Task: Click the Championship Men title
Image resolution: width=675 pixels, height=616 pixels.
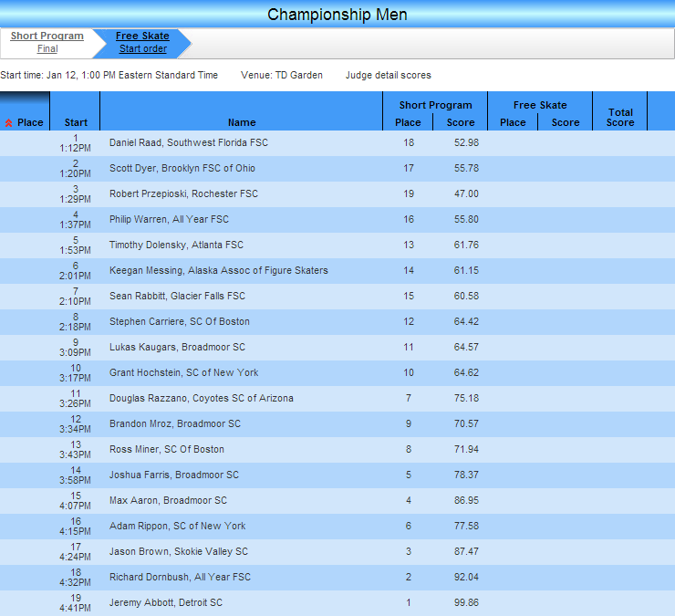Action: (x=337, y=15)
